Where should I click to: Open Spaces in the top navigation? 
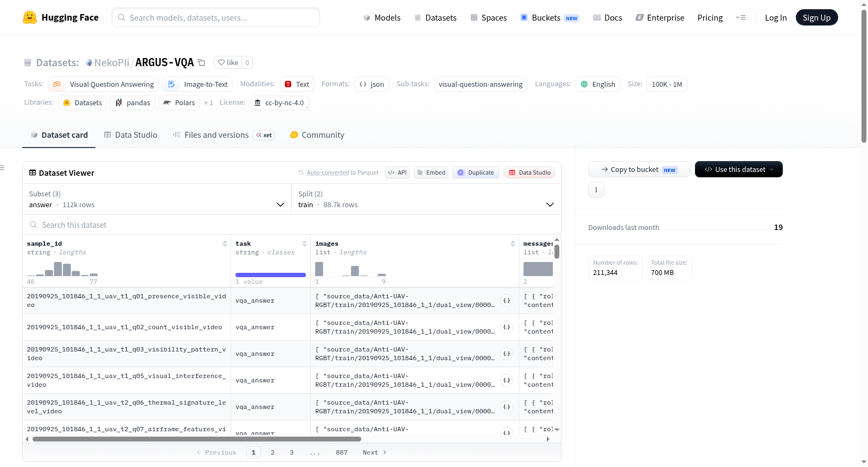[x=489, y=17]
